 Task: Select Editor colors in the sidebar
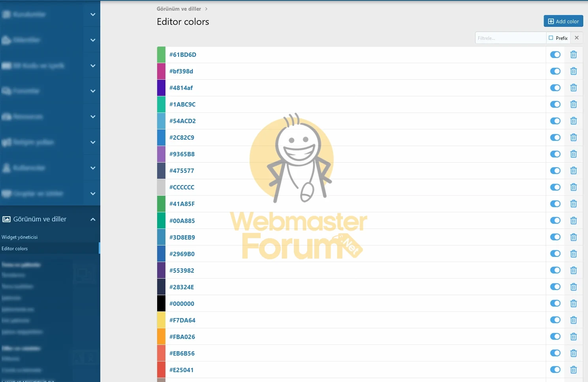15,249
